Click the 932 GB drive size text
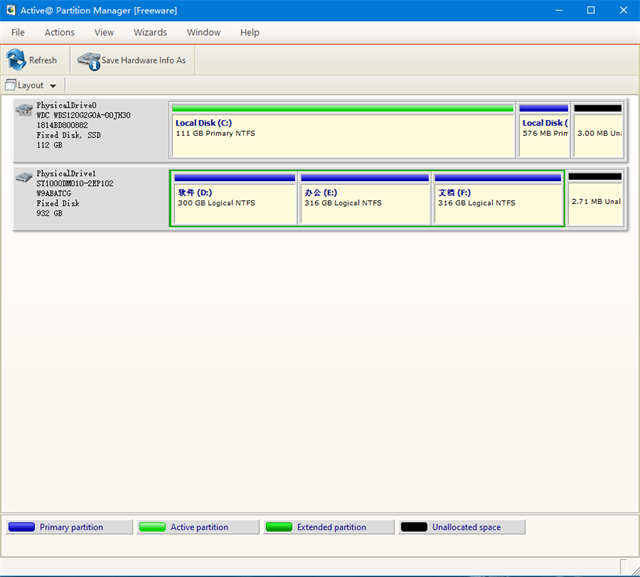Screen dimensions: 640x577 (x=49, y=213)
